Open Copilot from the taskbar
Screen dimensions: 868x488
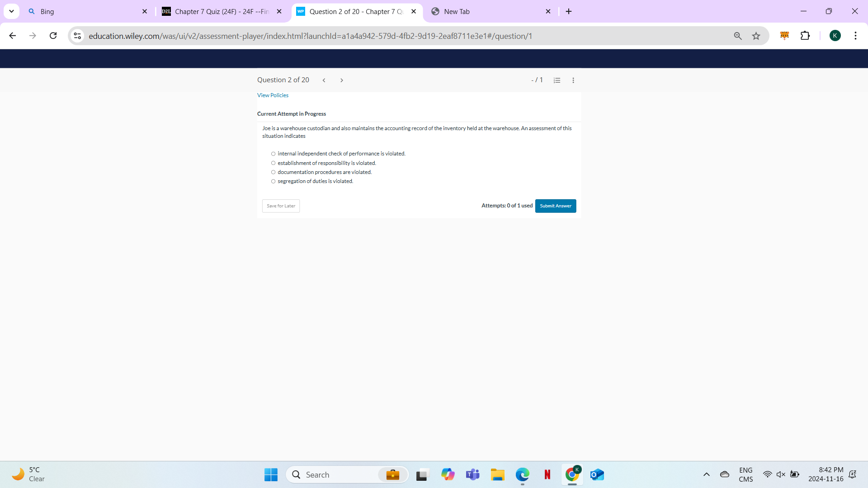coord(448,474)
